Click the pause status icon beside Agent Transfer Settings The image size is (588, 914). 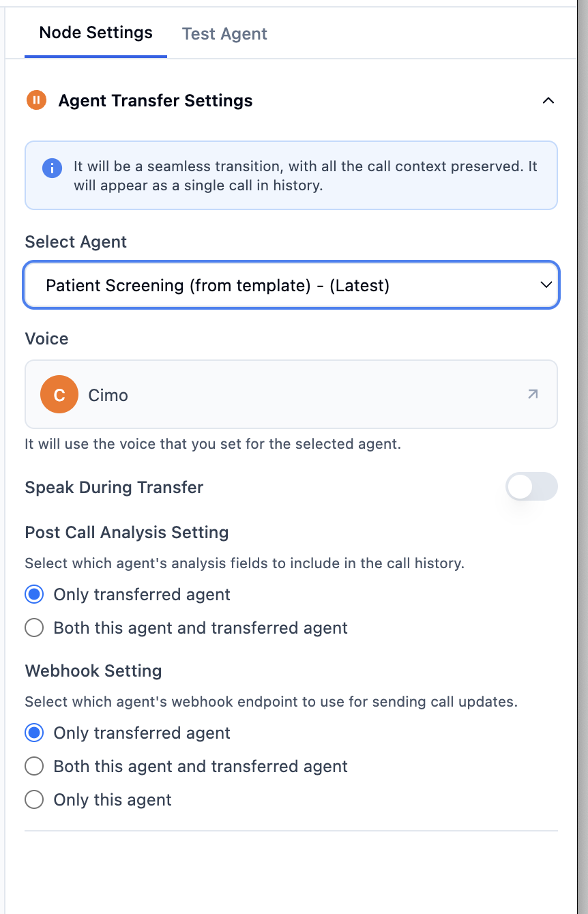36,100
